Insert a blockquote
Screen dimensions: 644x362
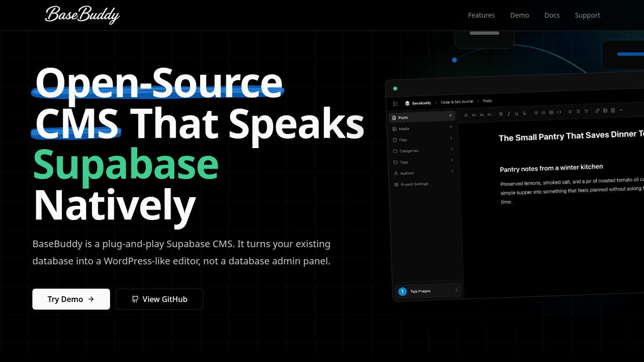tap(551, 112)
